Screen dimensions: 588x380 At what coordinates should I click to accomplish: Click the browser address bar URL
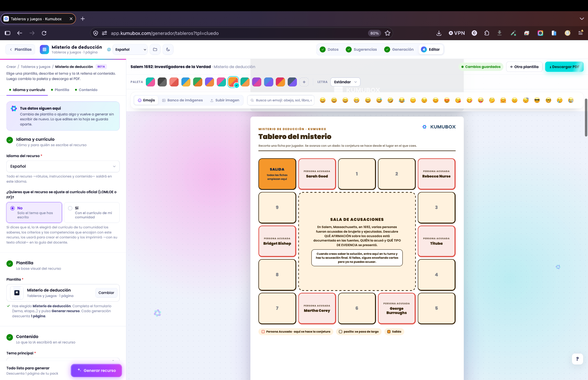[x=165, y=33]
